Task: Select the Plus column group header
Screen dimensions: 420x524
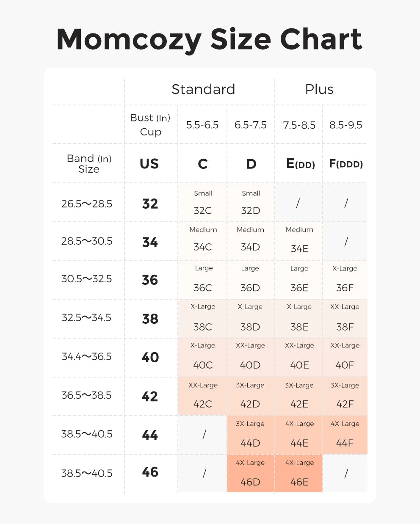Action: tap(319, 89)
